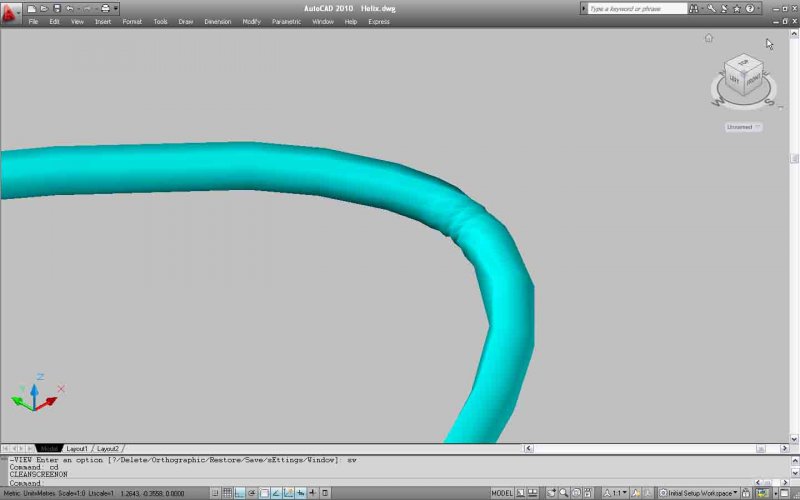Click the Clean Screen icon in status bar

coord(785,493)
